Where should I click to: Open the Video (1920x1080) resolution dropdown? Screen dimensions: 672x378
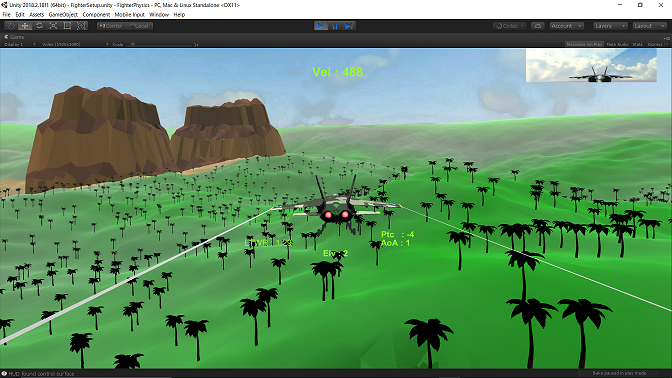point(75,44)
